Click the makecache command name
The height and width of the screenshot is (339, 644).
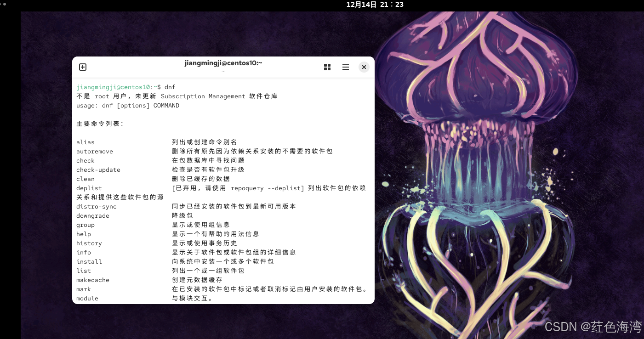tap(93, 280)
